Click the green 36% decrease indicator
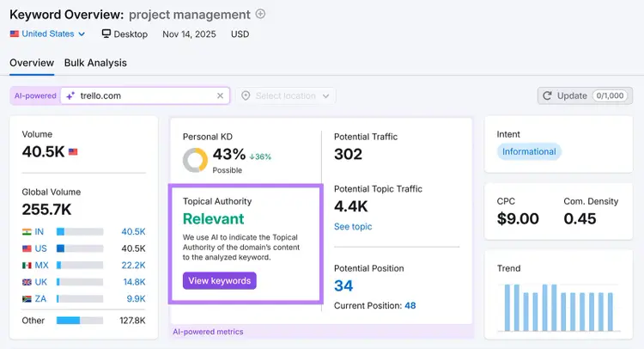 (260, 156)
